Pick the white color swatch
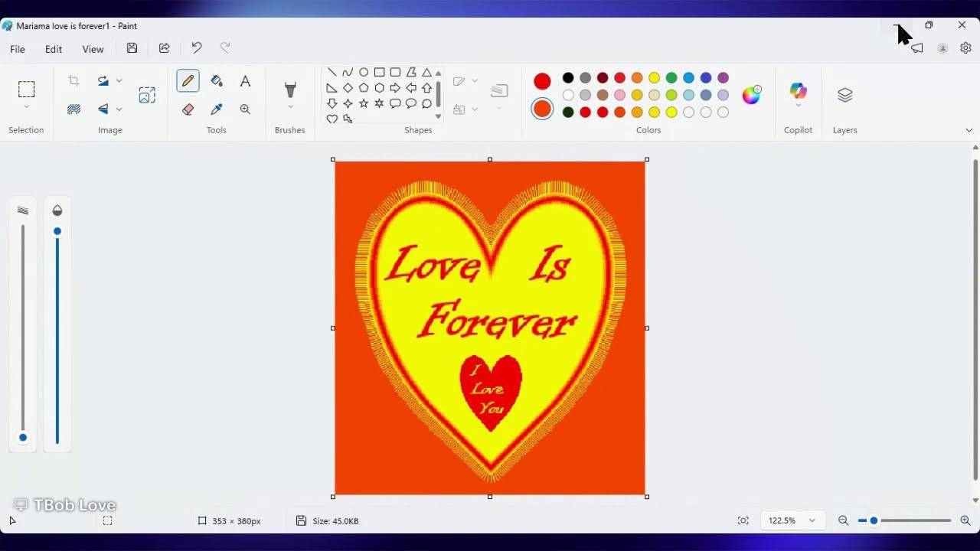 [568, 95]
